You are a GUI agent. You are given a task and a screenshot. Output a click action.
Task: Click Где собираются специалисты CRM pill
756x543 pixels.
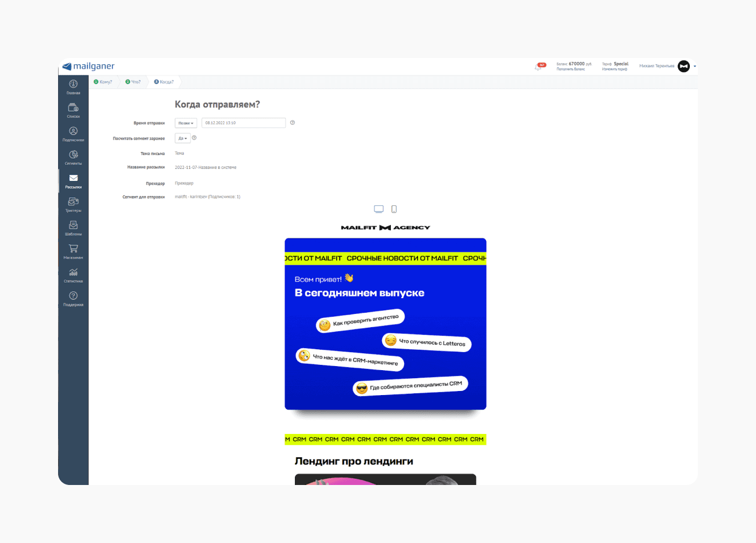[x=411, y=386]
